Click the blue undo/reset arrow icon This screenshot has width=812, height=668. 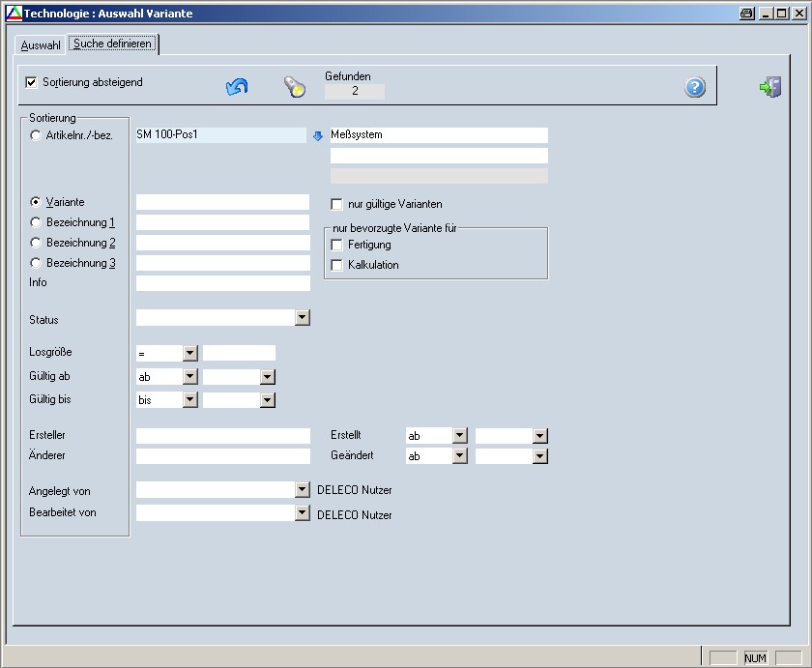[x=237, y=87]
